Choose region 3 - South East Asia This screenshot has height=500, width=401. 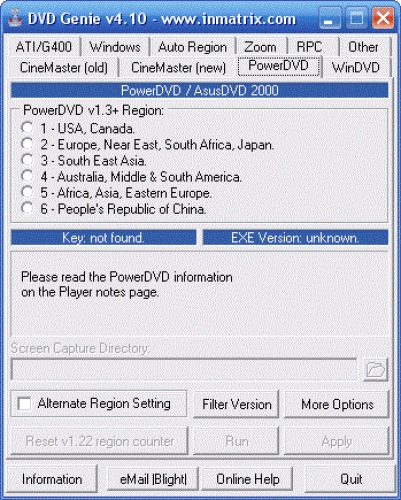coord(27,160)
